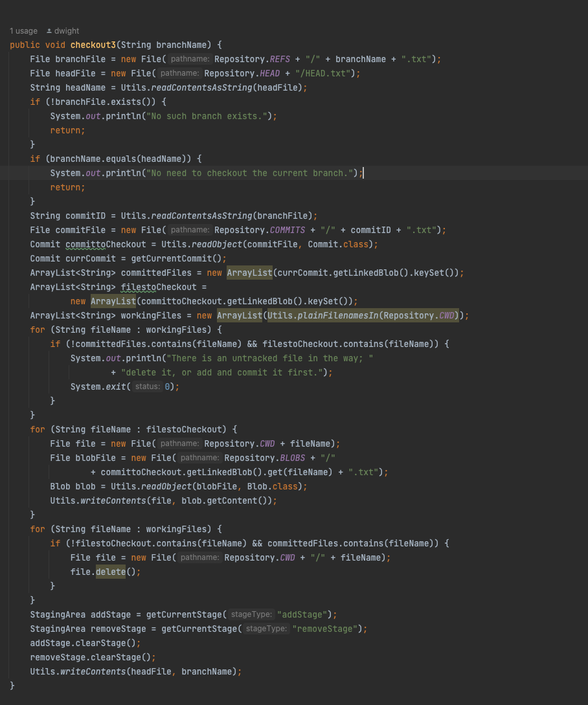588x705 pixels.
Task: Click the "/HEAD.txt" string literal
Action: tap(323, 73)
